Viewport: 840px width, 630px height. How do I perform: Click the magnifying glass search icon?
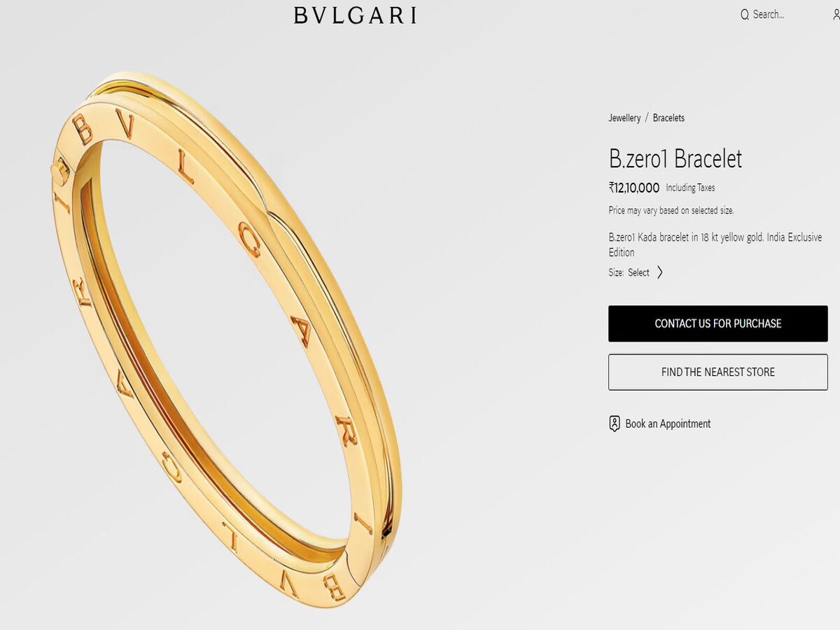tap(745, 14)
